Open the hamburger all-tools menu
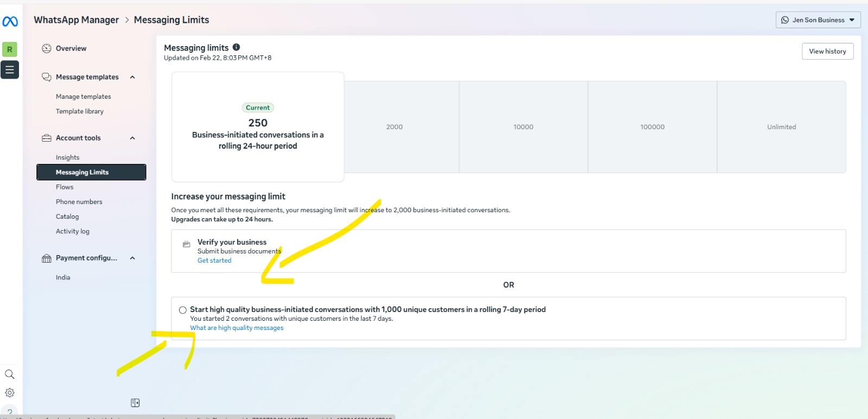Image resolution: width=868 pixels, height=419 pixels. coord(10,69)
